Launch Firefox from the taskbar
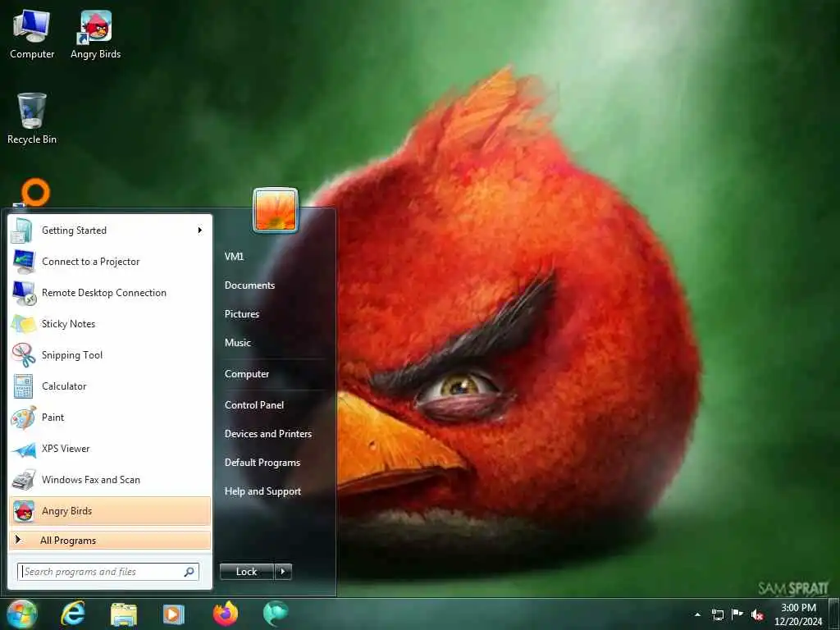The image size is (840, 630). coord(226,614)
